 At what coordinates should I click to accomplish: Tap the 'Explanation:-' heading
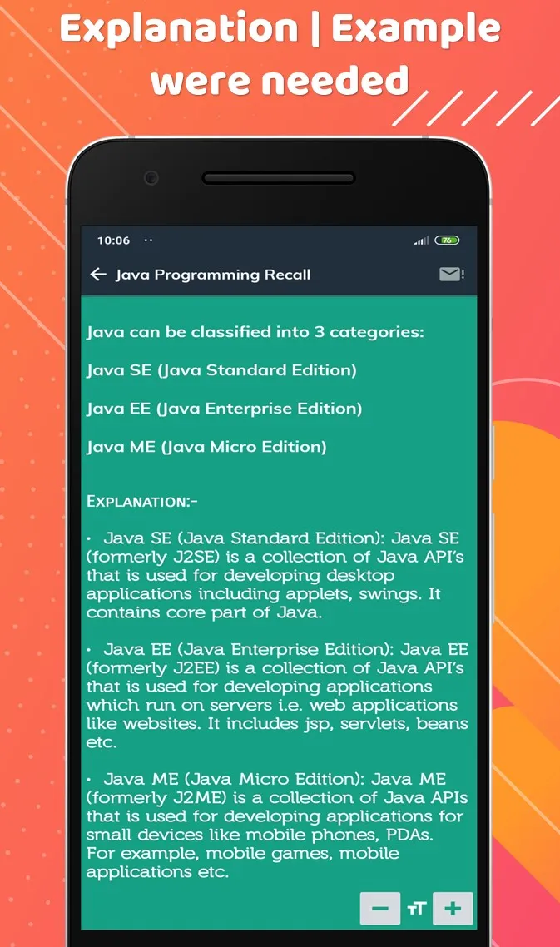142,501
